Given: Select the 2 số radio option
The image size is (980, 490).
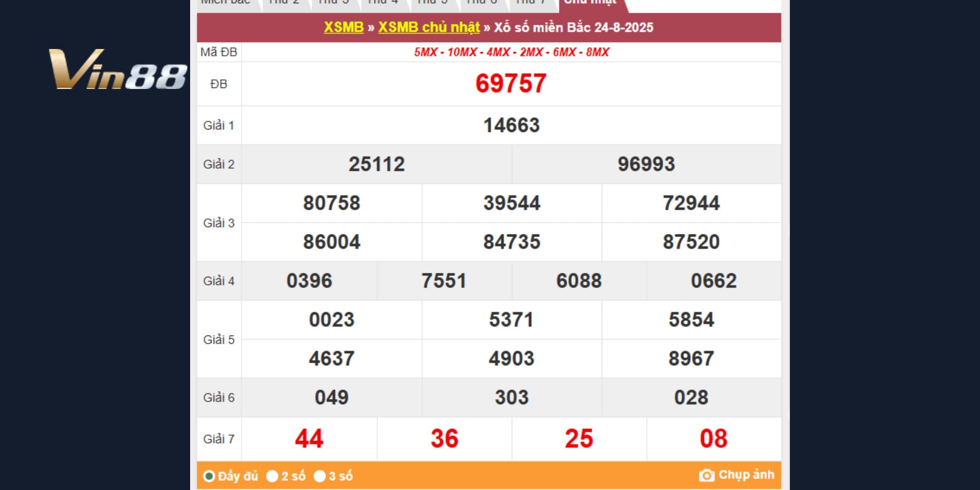Looking at the screenshot, I should 272,476.
